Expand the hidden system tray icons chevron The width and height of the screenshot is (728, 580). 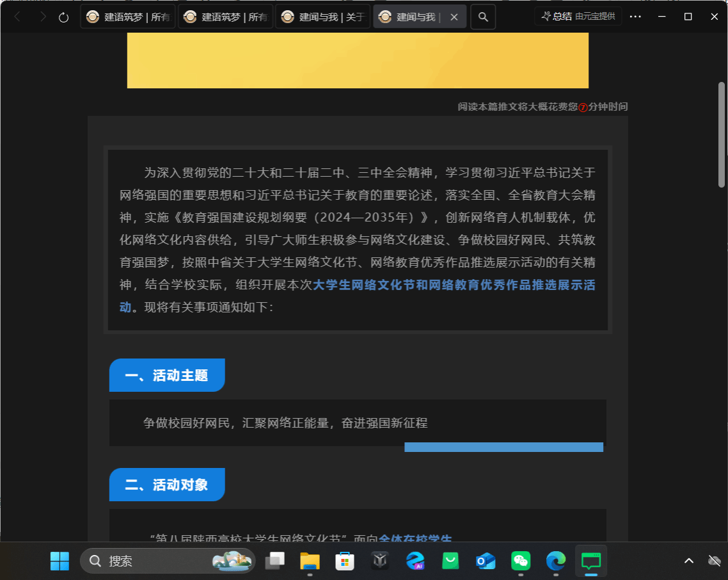(x=689, y=561)
